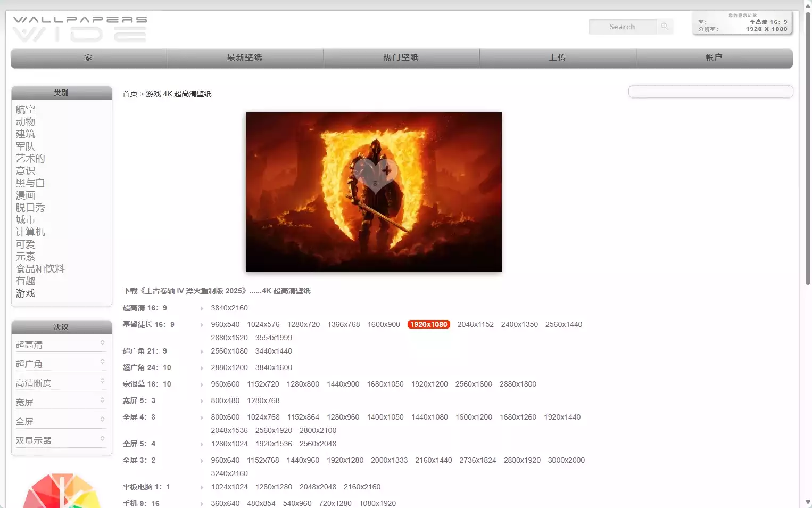Open the 热门壁纸 menu

point(401,58)
